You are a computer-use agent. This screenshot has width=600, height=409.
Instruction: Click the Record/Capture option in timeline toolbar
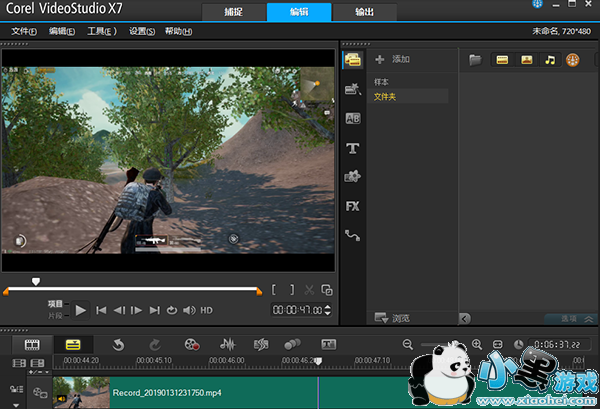[192, 344]
